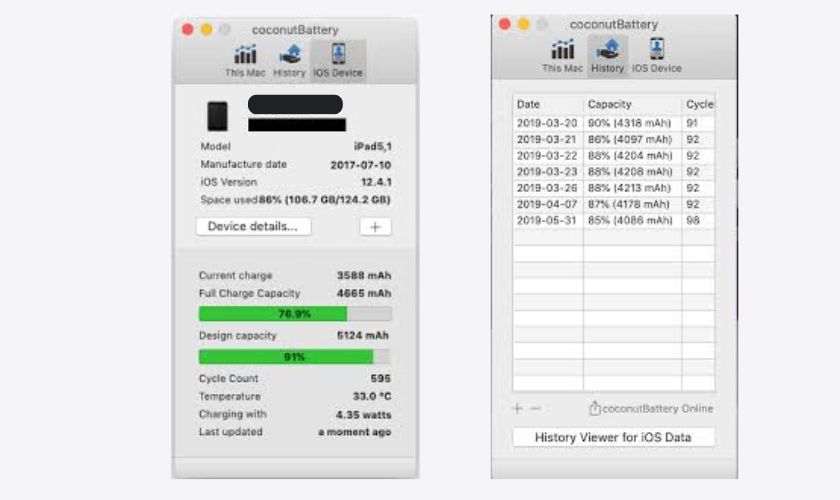Open This Mac tab in left window
Screen dimensions: 840x500
pos(245,61)
